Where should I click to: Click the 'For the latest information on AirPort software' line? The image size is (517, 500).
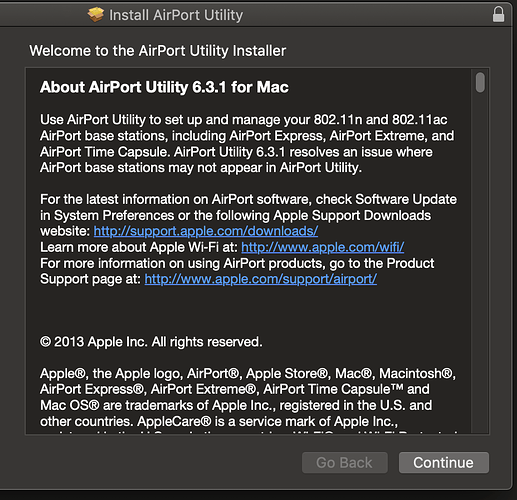(x=248, y=199)
